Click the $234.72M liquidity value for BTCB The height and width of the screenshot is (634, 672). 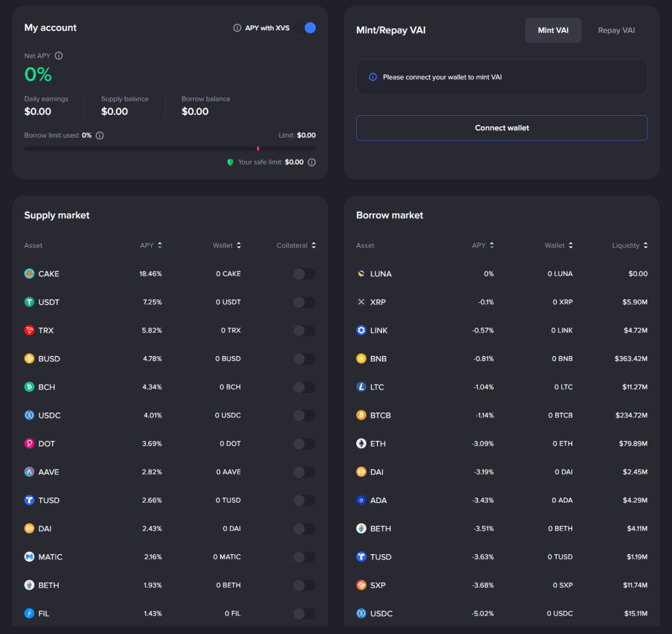click(x=631, y=415)
